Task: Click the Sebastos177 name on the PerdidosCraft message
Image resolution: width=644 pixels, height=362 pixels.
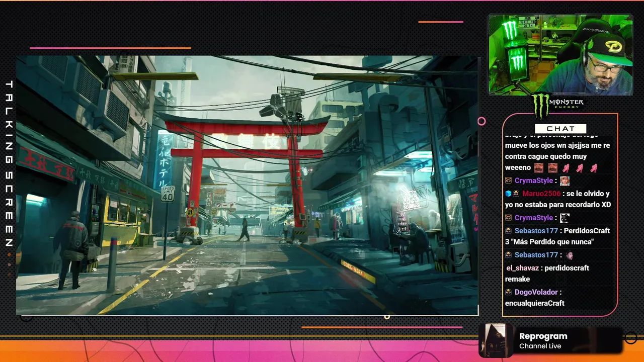Action: point(536,231)
